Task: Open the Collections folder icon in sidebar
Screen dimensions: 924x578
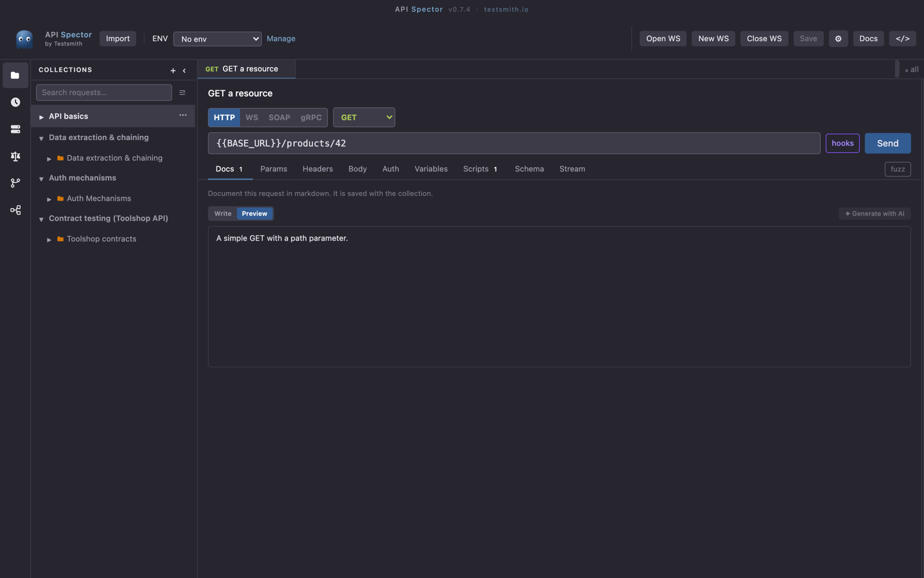Action: coord(15,75)
